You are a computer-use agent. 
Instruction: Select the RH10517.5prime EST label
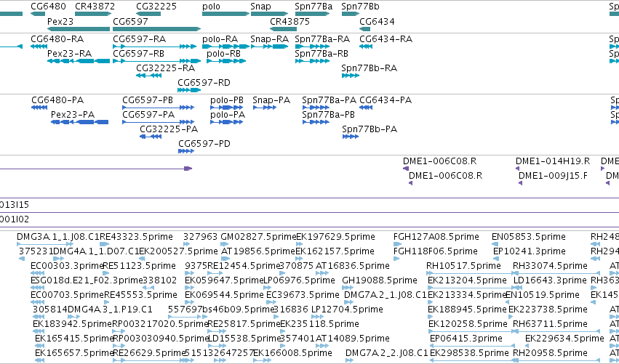pyautogui.click(x=463, y=266)
